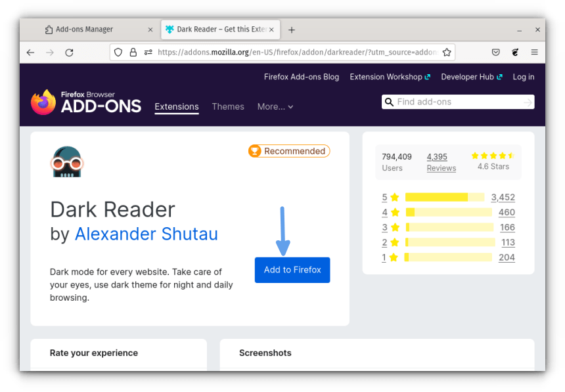Bookmark this page with the star icon
The image size is (565, 392).
click(445, 51)
